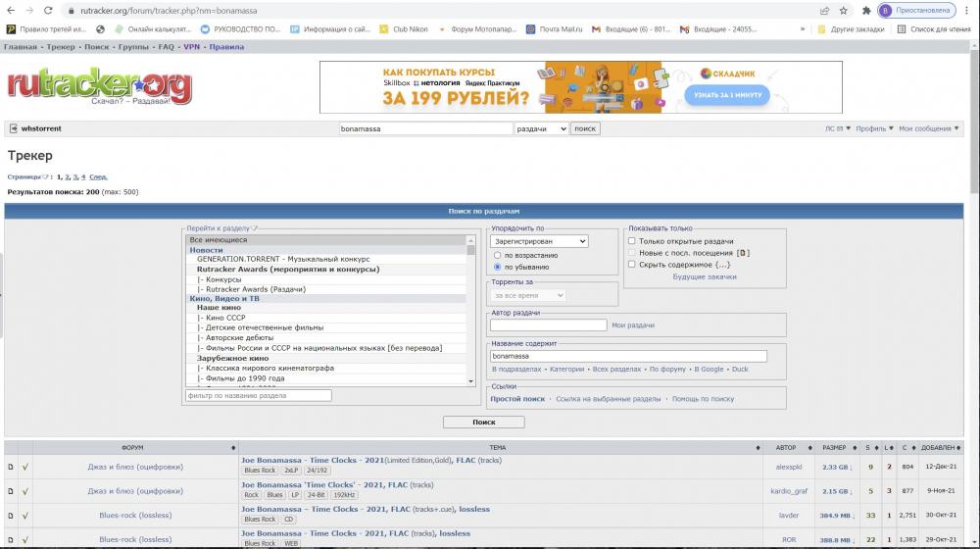
Task: Click the logout icon next to whstorrent
Action: click(13, 128)
